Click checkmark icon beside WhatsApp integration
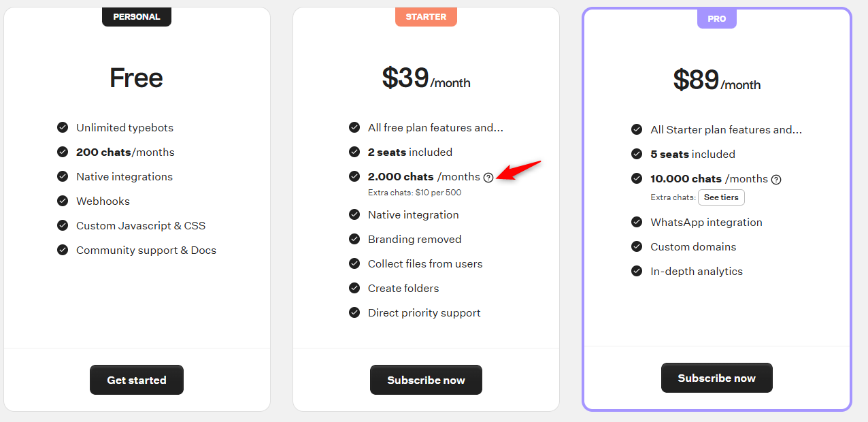 click(637, 222)
